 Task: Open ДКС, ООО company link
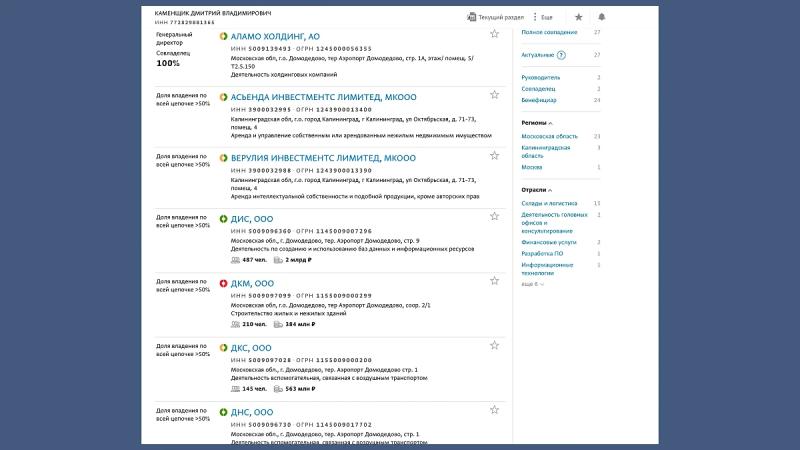click(x=251, y=348)
